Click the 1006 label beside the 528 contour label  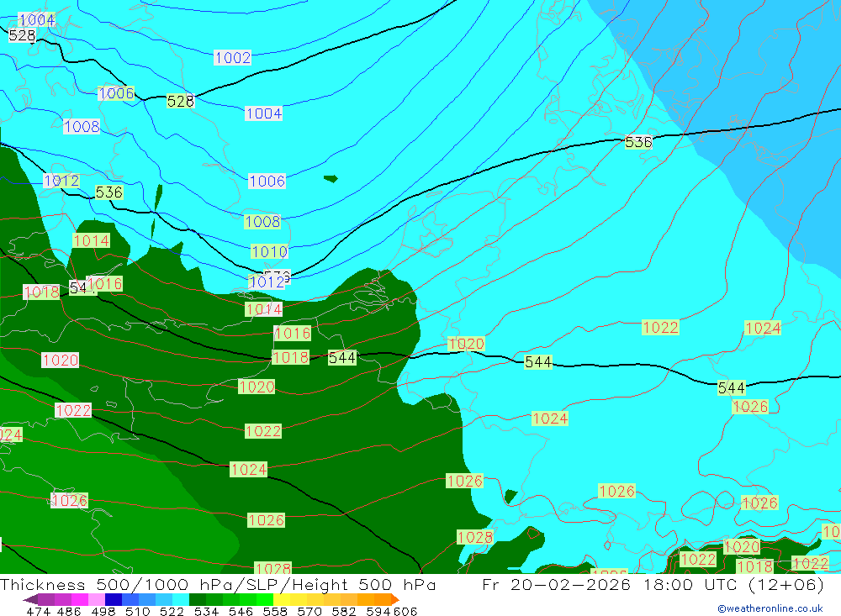(116, 93)
